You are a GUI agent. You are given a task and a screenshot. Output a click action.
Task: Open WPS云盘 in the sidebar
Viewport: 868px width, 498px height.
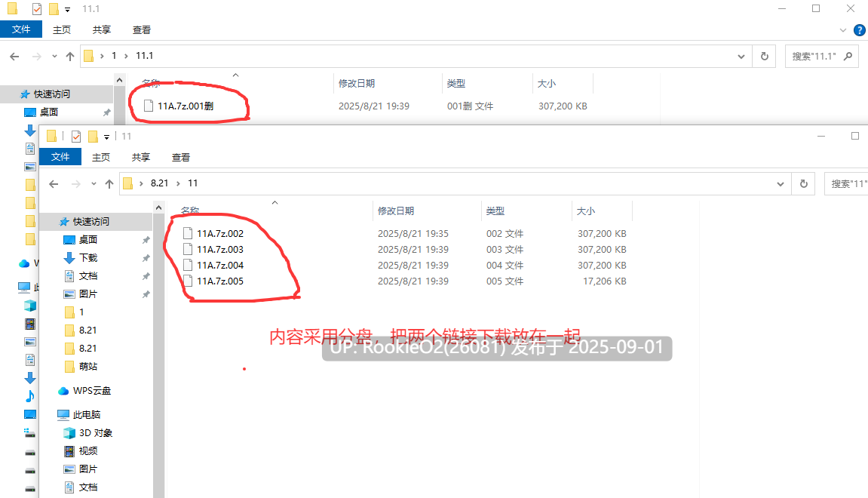[92, 391]
